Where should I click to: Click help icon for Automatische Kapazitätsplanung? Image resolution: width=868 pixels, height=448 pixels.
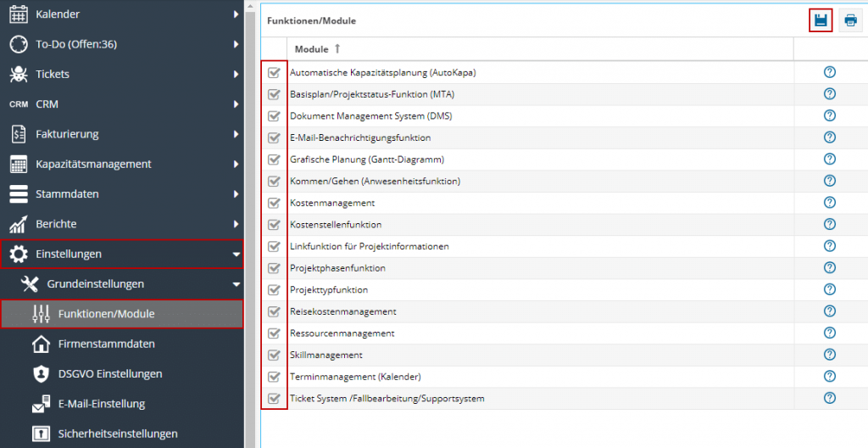829,72
